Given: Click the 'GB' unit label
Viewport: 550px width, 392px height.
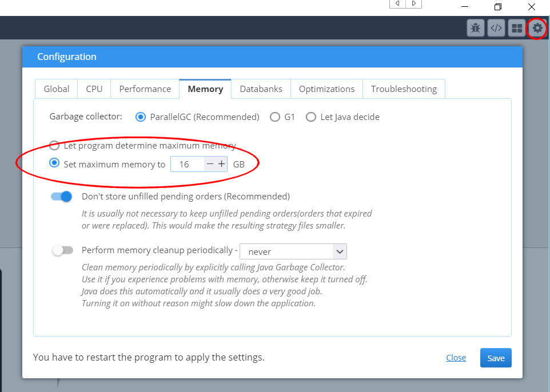Looking at the screenshot, I should [x=239, y=164].
